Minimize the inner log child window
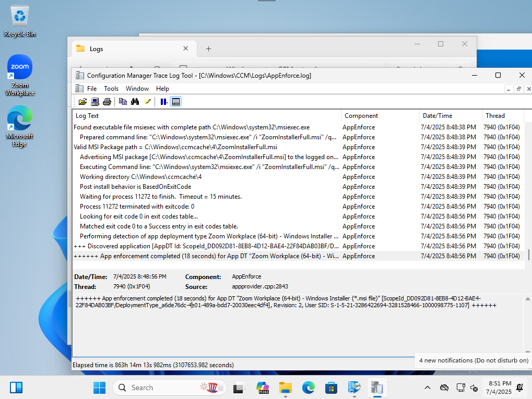532x399 pixels. coord(509,89)
